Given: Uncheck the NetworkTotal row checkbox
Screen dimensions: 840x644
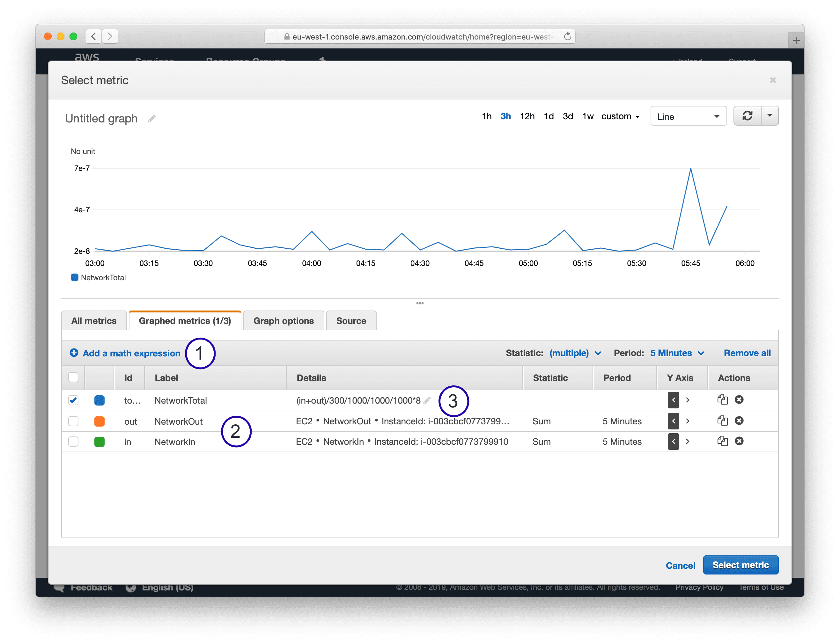Looking at the screenshot, I should [x=73, y=400].
